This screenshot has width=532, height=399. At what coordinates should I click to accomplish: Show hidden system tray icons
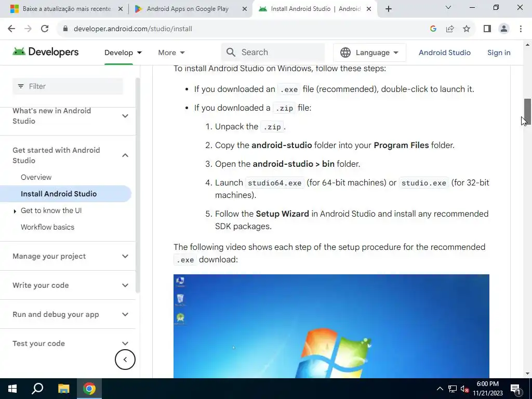tap(440, 389)
